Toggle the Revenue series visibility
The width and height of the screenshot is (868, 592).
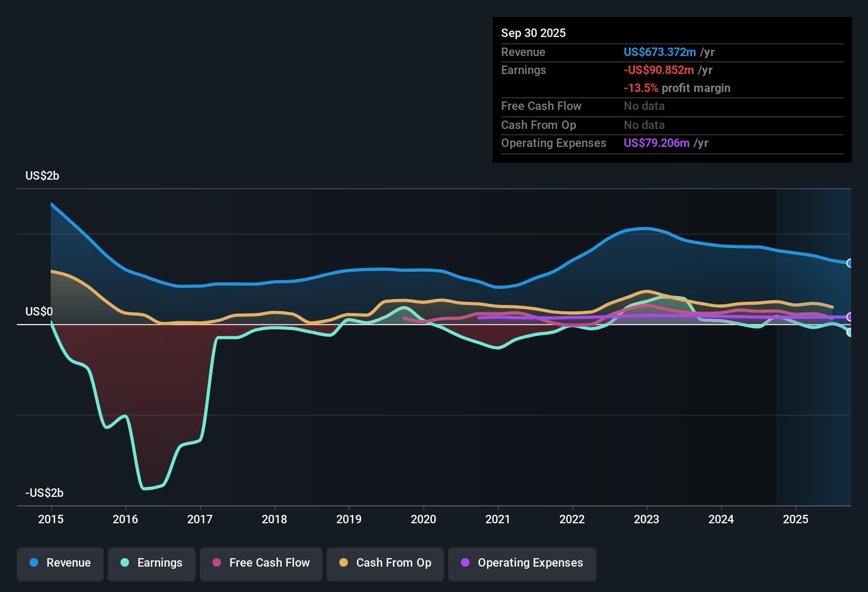60,563
